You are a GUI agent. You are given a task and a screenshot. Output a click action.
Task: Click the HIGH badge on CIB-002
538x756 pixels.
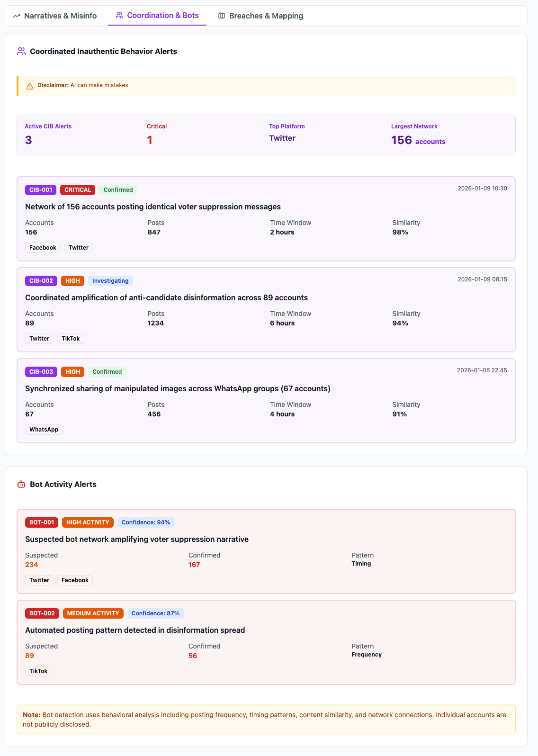pyautogui.click(x=72, y=281)
